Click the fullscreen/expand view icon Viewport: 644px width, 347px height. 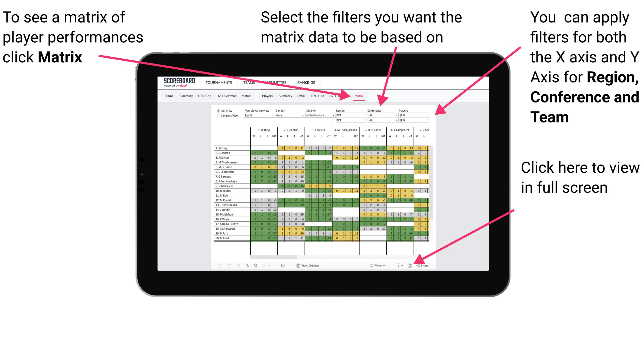pyautogui.click(x=410, y=265)
